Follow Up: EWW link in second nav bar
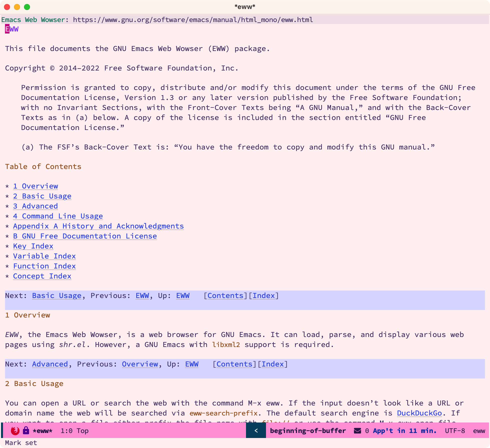490x448 pixels. point(192,364)
